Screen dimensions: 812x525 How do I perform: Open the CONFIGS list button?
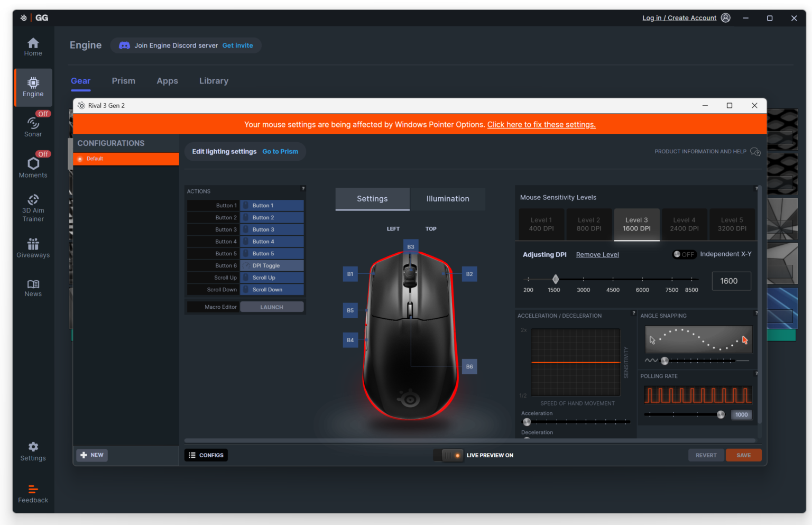coord(206,455)
